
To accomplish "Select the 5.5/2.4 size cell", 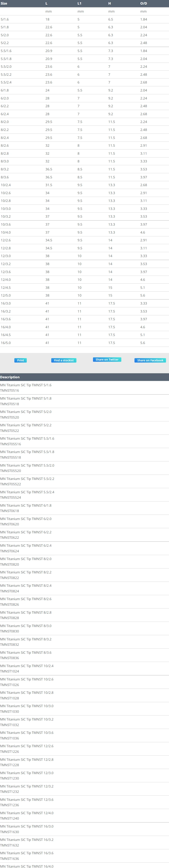I will click(x=6, y=82).
